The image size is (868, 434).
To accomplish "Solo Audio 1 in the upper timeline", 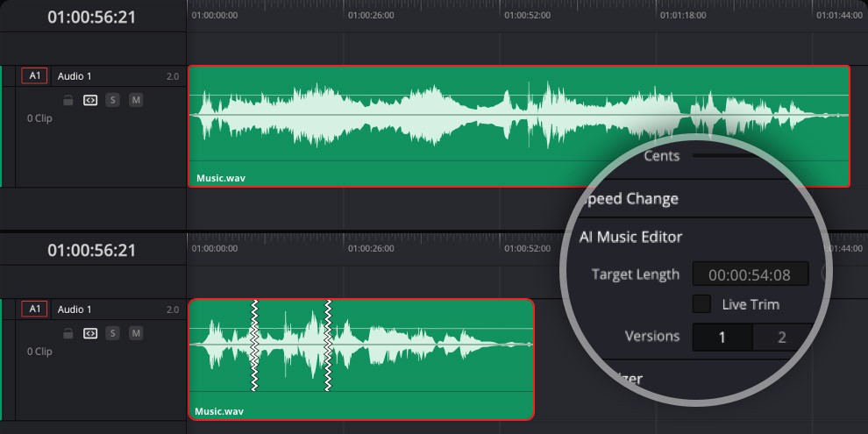I will click(x=112, y=100).
